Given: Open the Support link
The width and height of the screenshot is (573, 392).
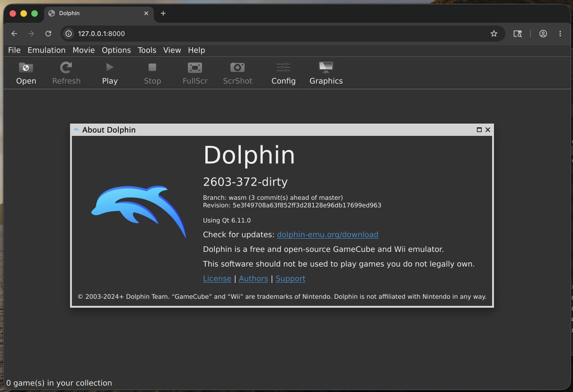Looking at the screenshot, I should point(290,278).
